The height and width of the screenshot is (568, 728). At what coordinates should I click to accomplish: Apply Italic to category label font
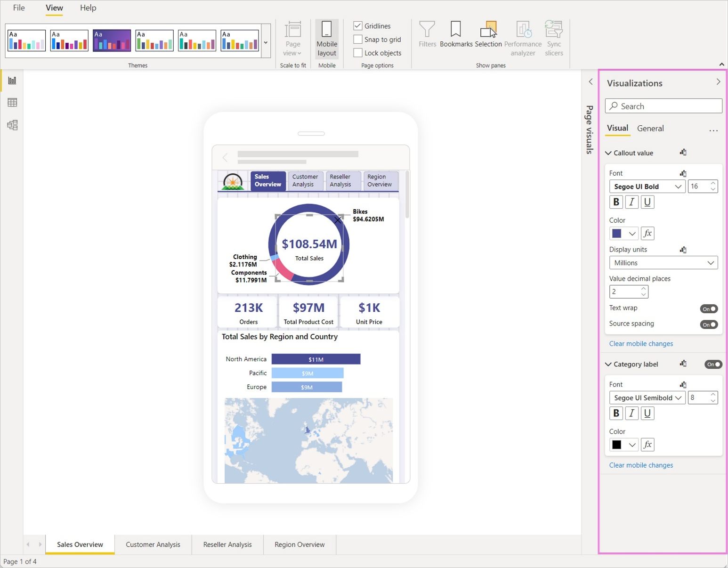click(631, 413)
